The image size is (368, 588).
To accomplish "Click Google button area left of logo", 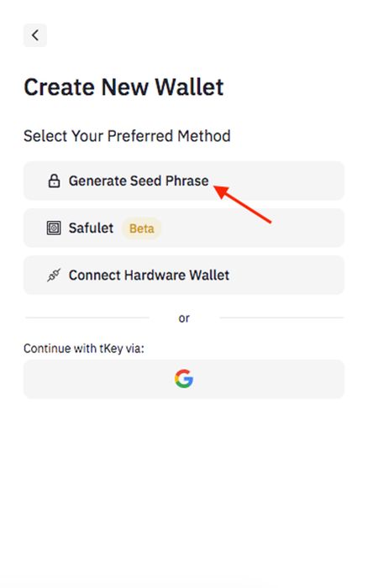I will click(x=98, y=379).
